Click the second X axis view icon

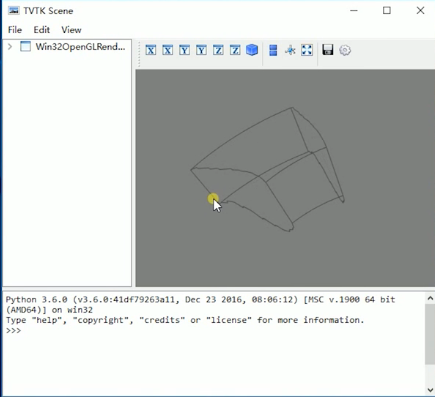tap(167, 50)
